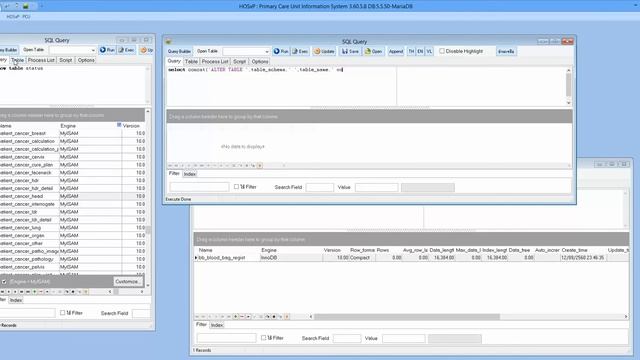Click minus (delete) in left window's navigator
Screen dimensions: 640x360
point(41,292)
